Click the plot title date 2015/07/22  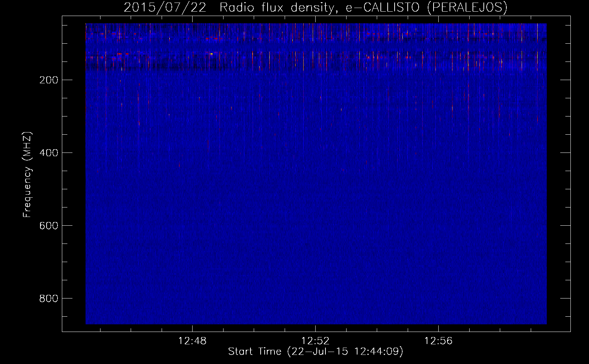click(165, 7)
